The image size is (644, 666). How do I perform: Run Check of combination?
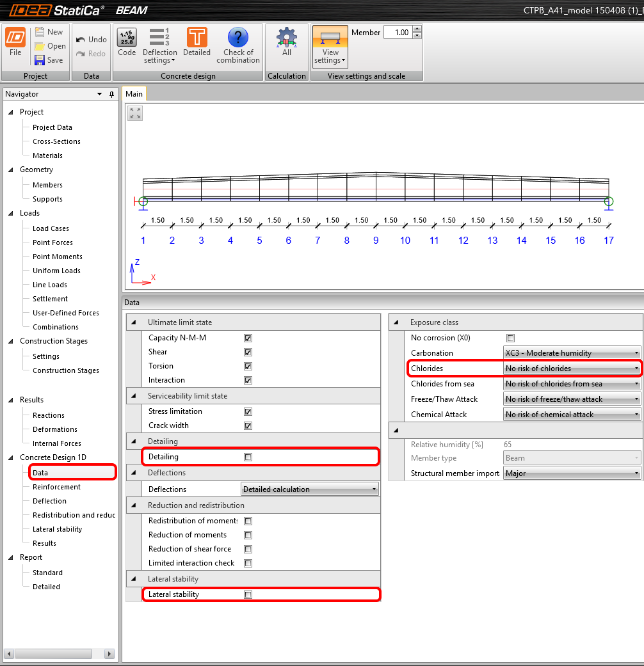click(237, 42)
